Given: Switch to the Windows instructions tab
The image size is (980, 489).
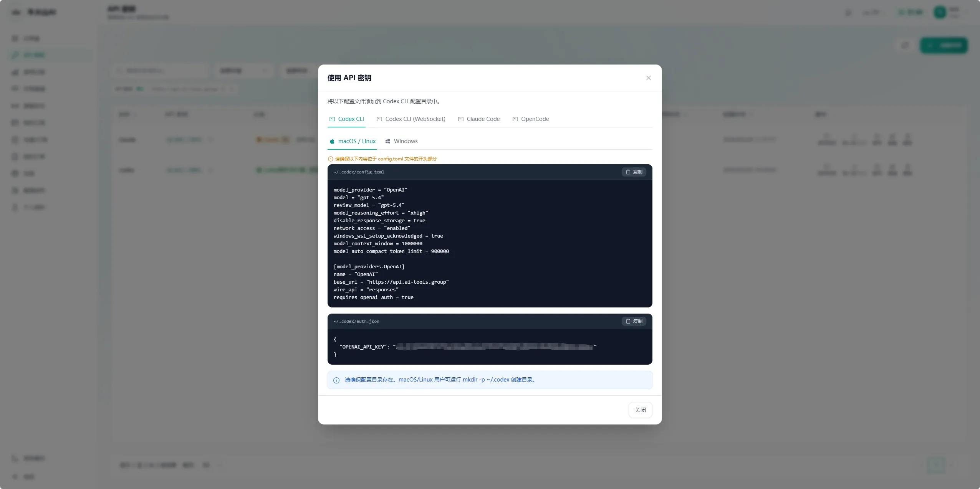Looking at the screenshot, I should point(401,141).
